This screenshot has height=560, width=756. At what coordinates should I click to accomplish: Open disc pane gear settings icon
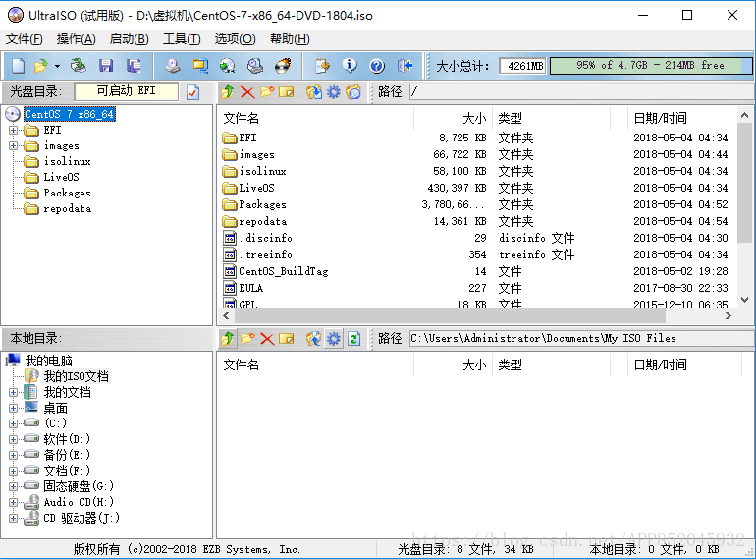(x=334, y=91)
